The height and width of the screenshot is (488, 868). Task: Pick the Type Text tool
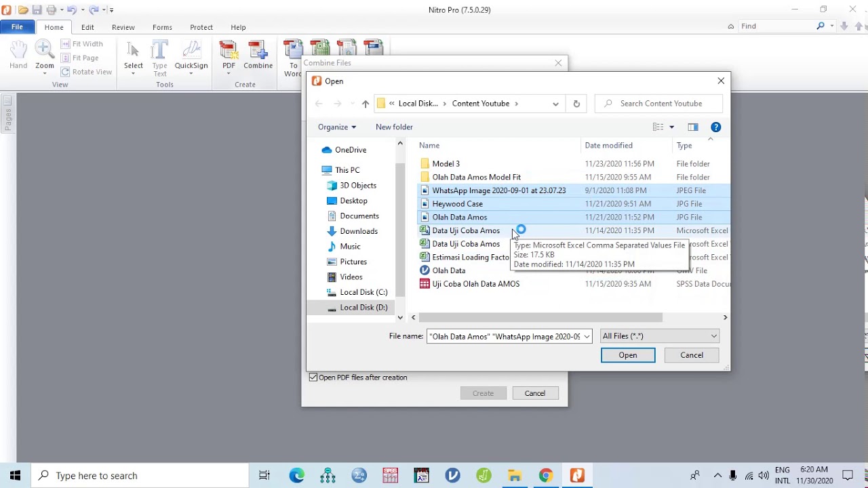[x=159, y=58]
